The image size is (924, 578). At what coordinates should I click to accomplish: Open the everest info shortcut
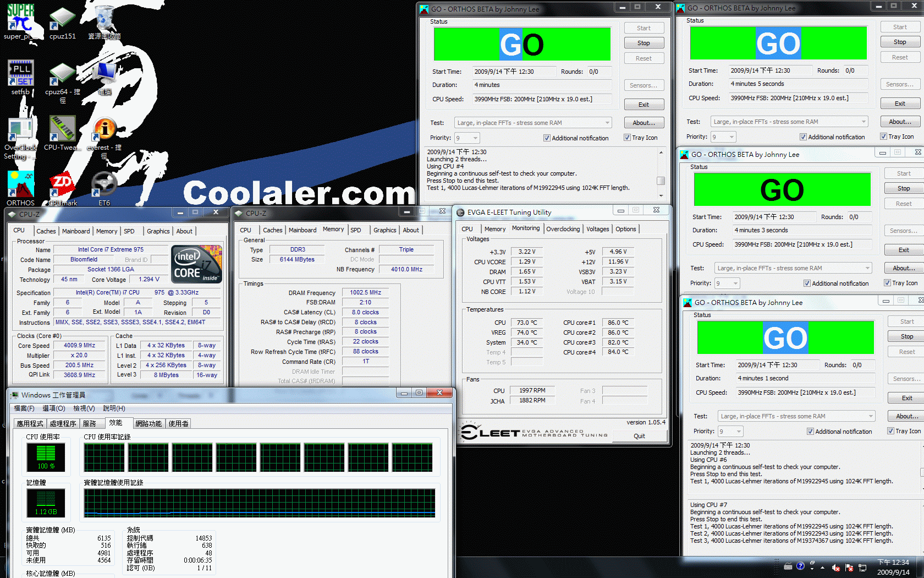coord(105,137)
